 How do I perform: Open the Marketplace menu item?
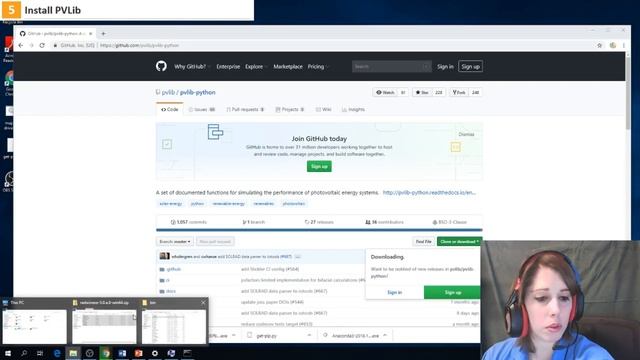coord(288,67)
